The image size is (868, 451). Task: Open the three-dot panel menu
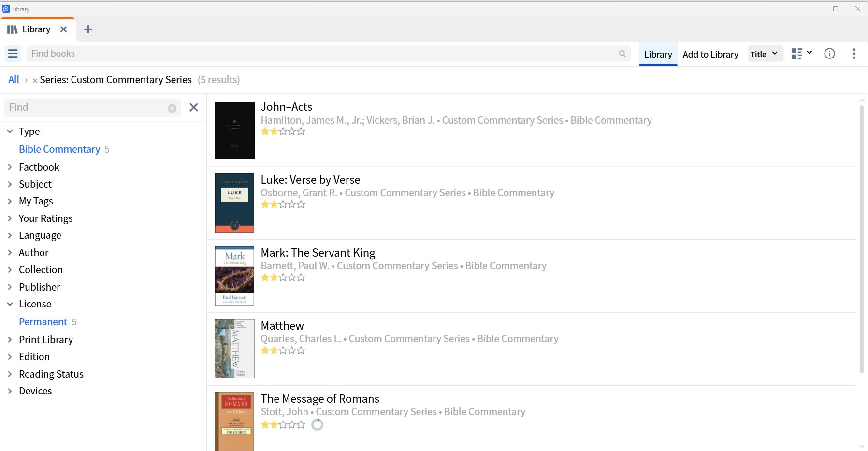click(x=854, y=54)
